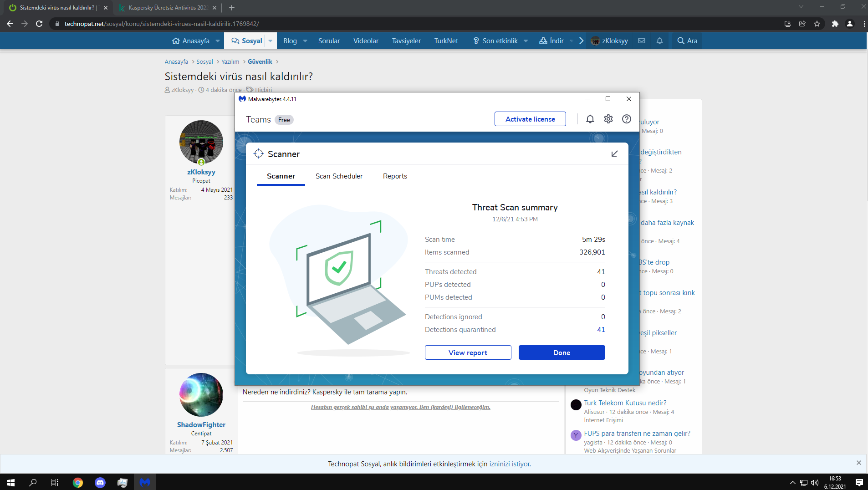Click share page icon in address bar
The height and width of the screenshot is (490, 868).
(x=802, y=24)
